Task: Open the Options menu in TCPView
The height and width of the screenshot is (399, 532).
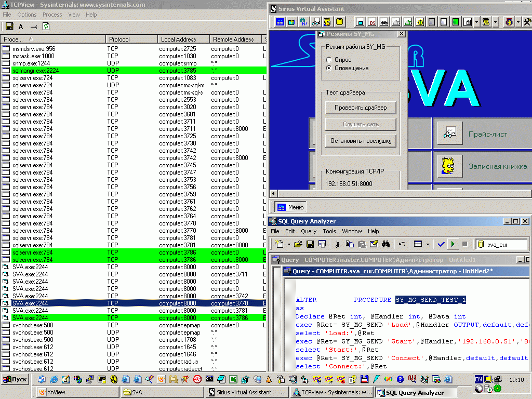Action: coord(27,15)
